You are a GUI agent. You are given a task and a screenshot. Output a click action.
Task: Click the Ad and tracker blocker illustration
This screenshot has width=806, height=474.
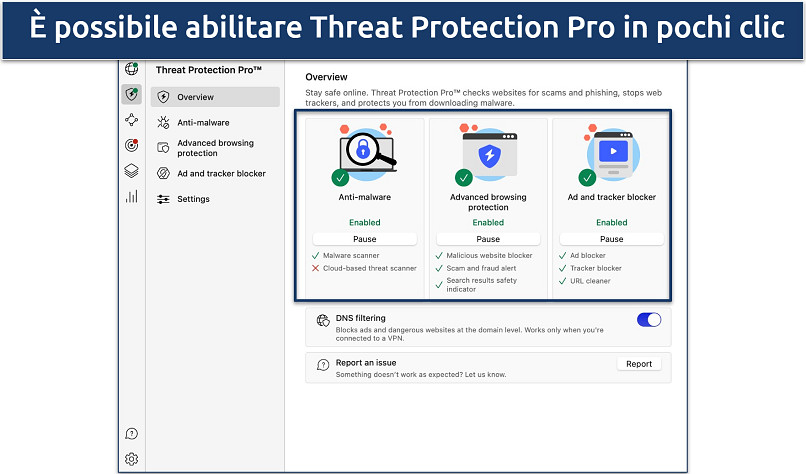point(612,153)
